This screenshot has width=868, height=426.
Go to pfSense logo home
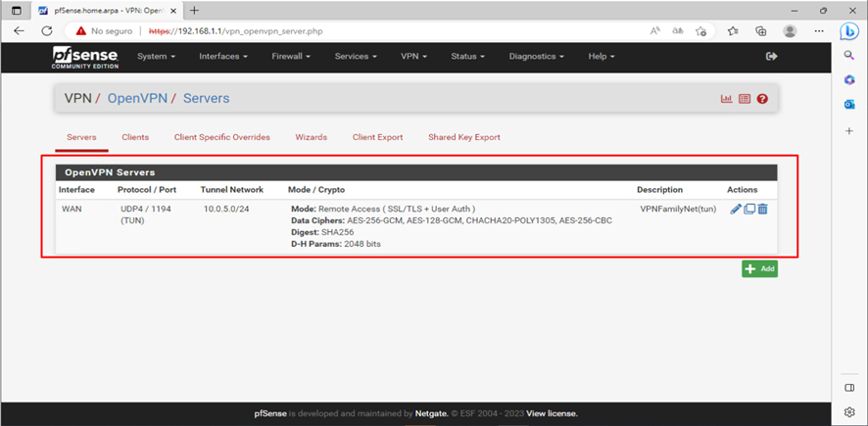click(85, 57)
